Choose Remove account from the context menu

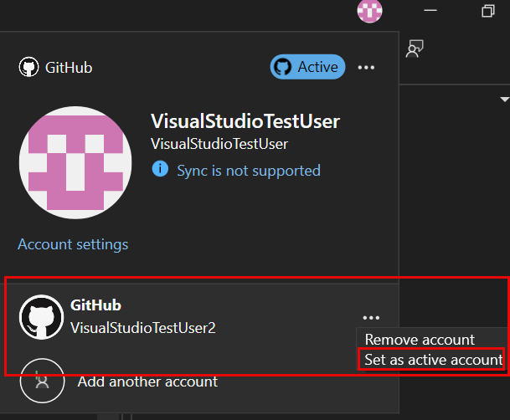(420, 340)
